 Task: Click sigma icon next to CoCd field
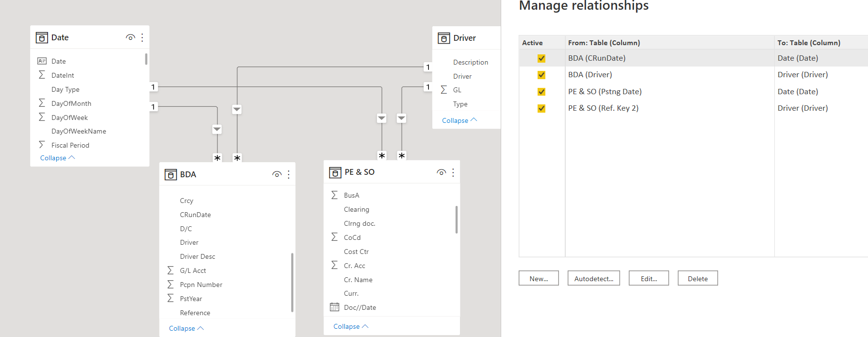click(334, 237)
